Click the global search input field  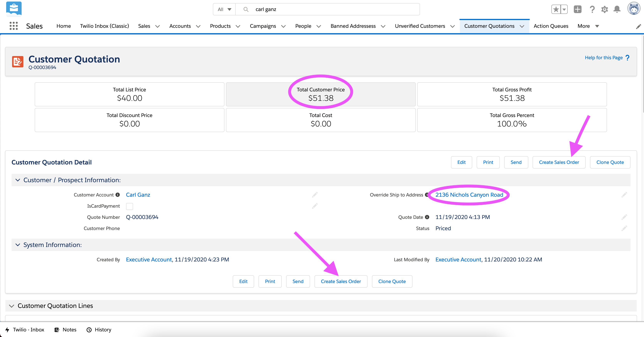pos(328,9)
